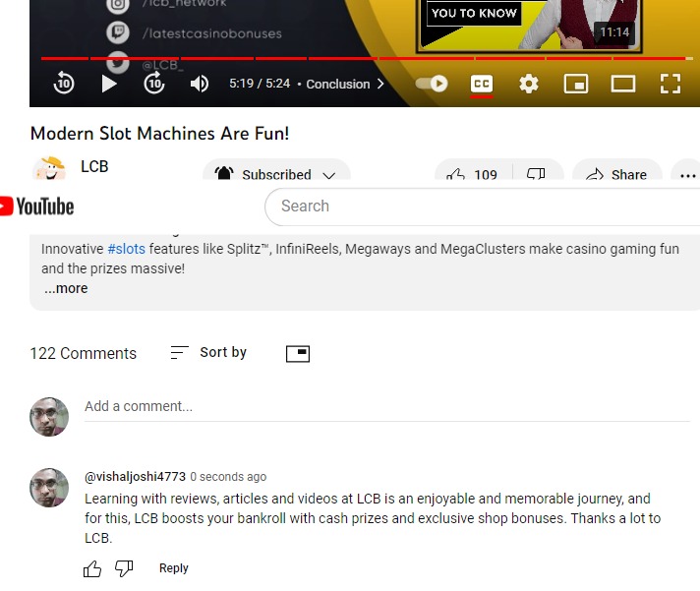Open the Subscribed notification dropdown
Screen dimensions: 700x591
pyautogui.click(x=277, y=169)
